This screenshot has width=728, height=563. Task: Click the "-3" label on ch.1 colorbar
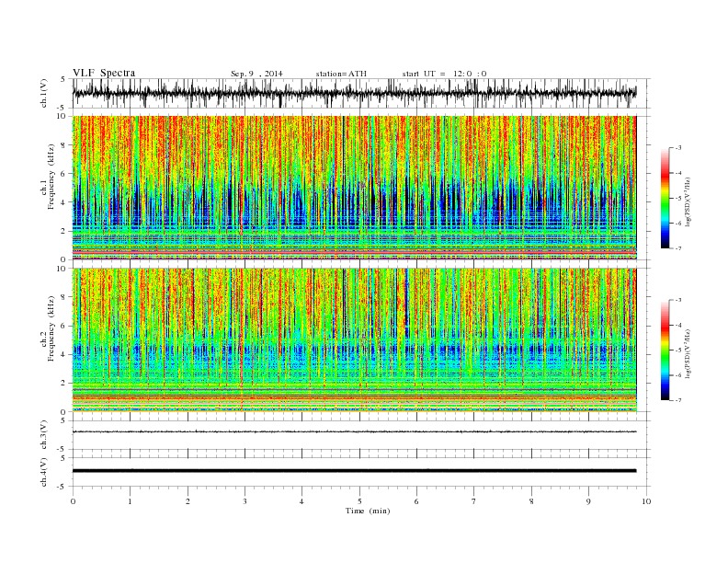[x=678, y=148]
